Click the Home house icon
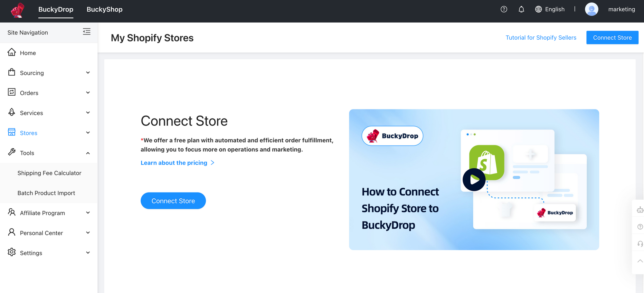The height and width of the screenshot is (293, 644). pos(12,52)
